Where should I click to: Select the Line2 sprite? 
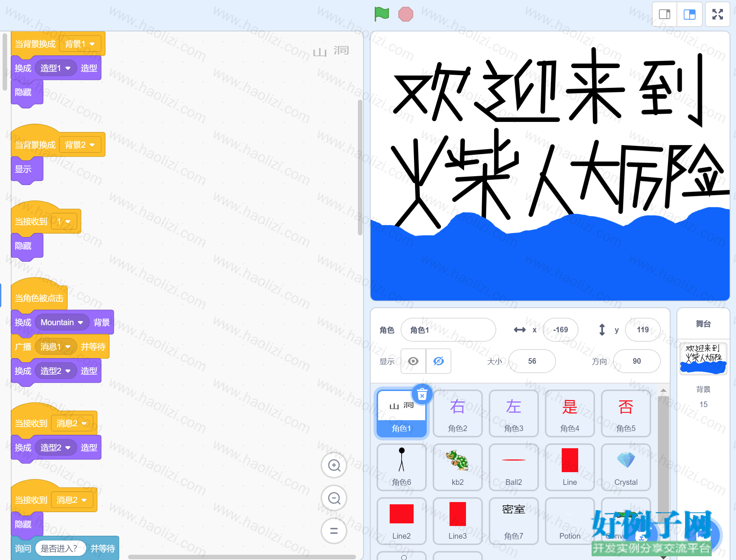coord(401,521)
